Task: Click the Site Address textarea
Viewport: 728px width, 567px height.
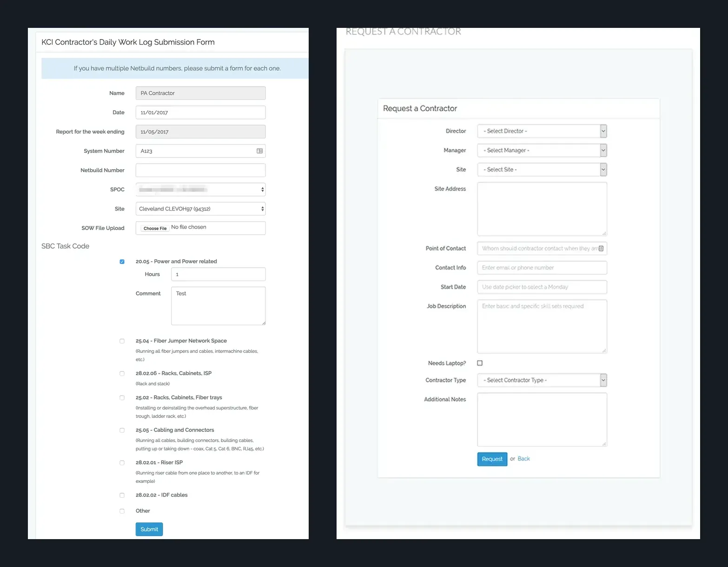Action: [542, 209]
